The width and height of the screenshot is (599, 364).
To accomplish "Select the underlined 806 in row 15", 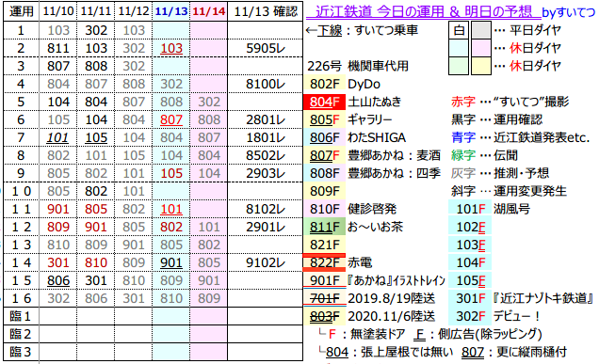I will [58, 280].
